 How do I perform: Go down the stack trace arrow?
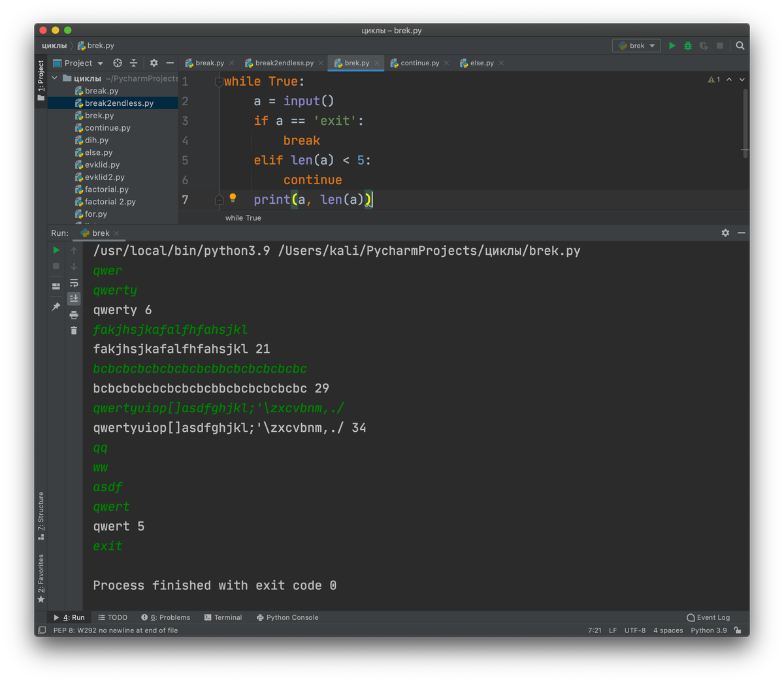74,266
